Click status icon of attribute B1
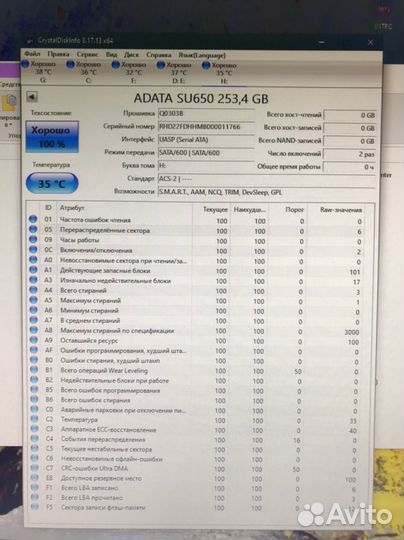Viewport: 404px width, 540px height. point(34,370)
